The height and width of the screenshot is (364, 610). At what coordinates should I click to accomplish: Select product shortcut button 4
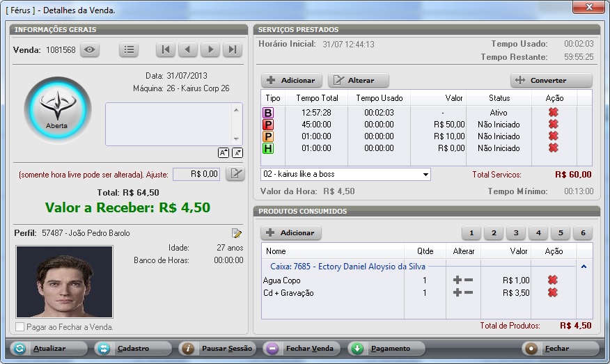coord(538,233)
